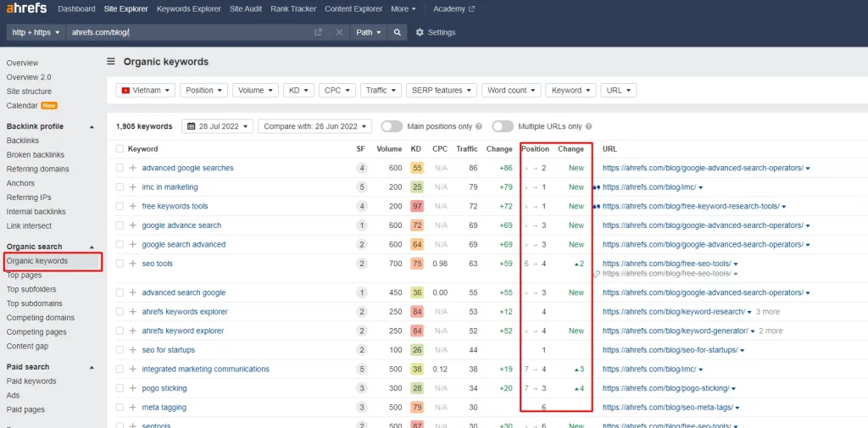The image size is (868, 428).
Task: Click plus icon for imc in marketing
Action: 133,187
